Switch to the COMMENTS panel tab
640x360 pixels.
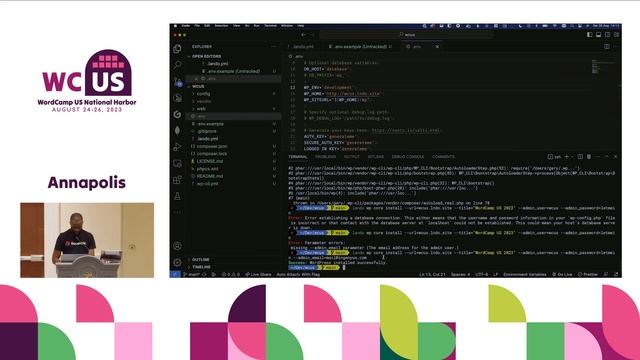[443, 157]
